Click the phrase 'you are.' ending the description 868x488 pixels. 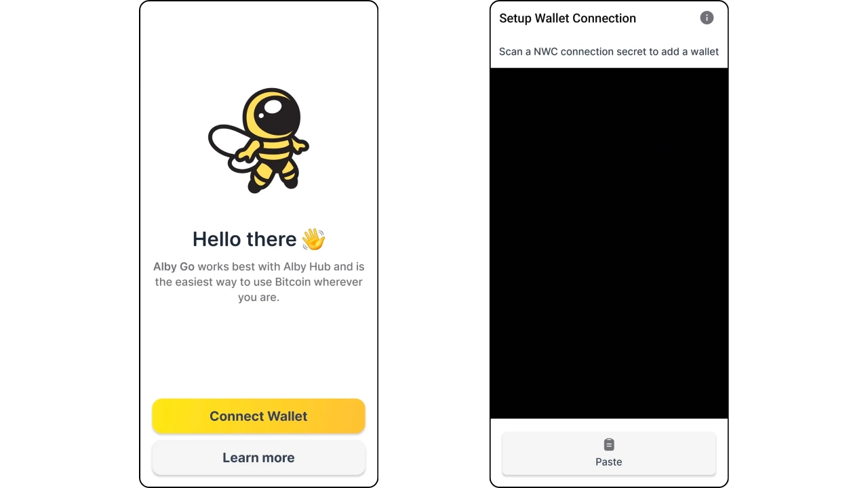258,297
